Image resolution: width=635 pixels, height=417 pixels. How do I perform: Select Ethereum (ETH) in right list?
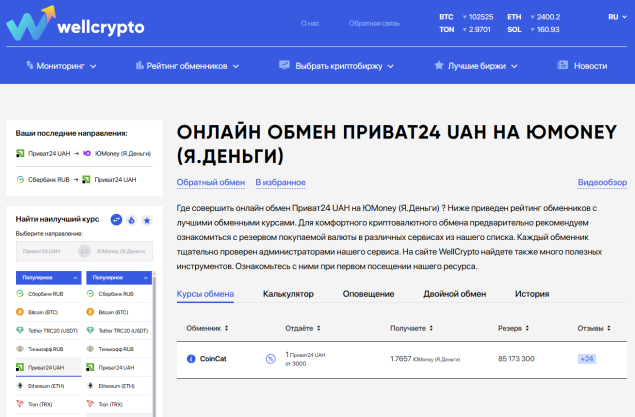tap(119, 386)
